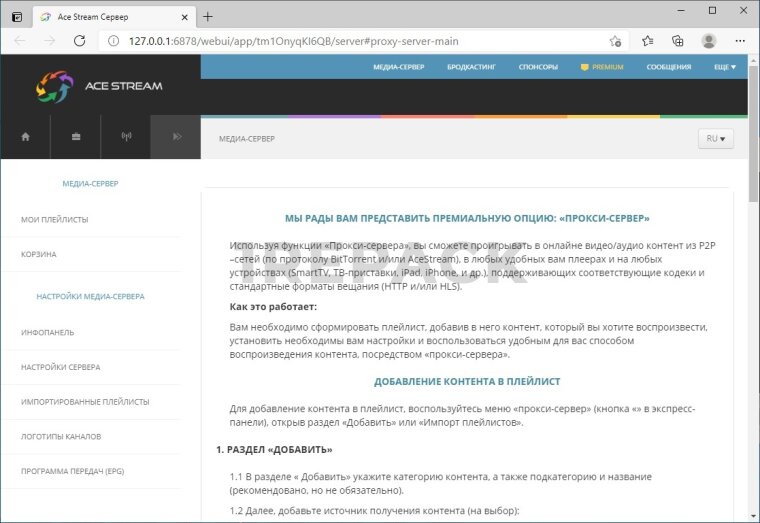Click the browser address bar URL

click(300, 41)
